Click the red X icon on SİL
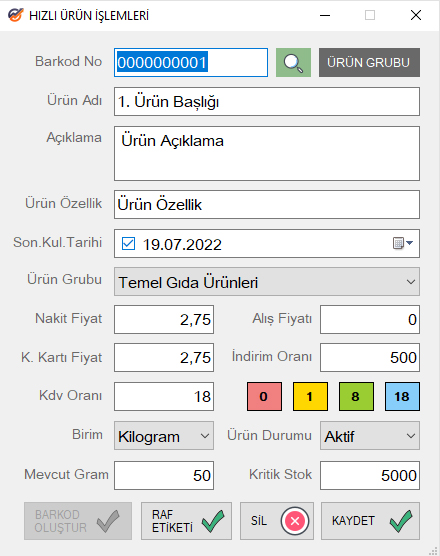 (x=295, y=521)
